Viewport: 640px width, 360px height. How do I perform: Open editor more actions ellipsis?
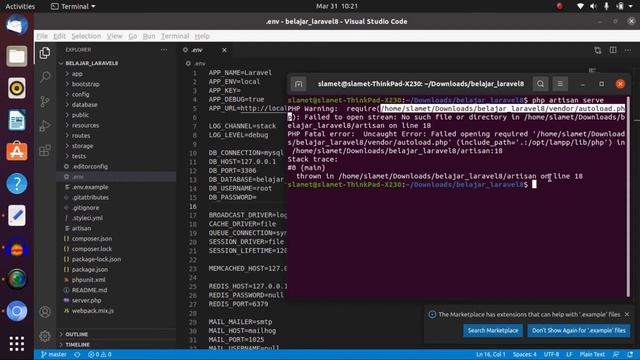(x=628, y=50)
